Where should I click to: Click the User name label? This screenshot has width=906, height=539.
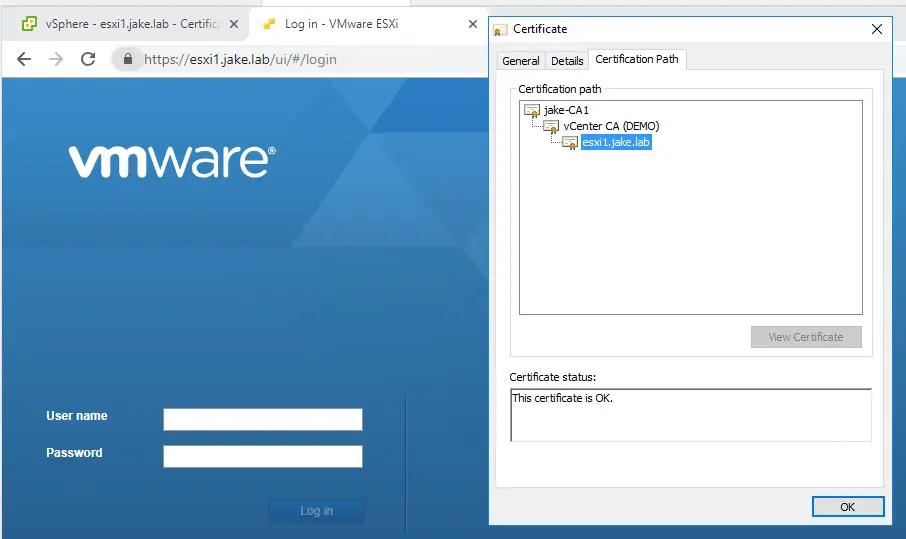(x=77, y=416)
